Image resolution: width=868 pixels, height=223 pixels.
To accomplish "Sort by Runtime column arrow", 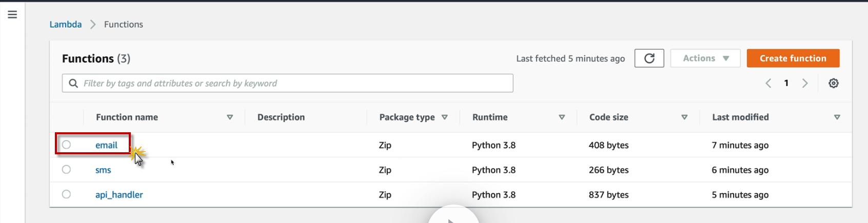I will point(562,117).
